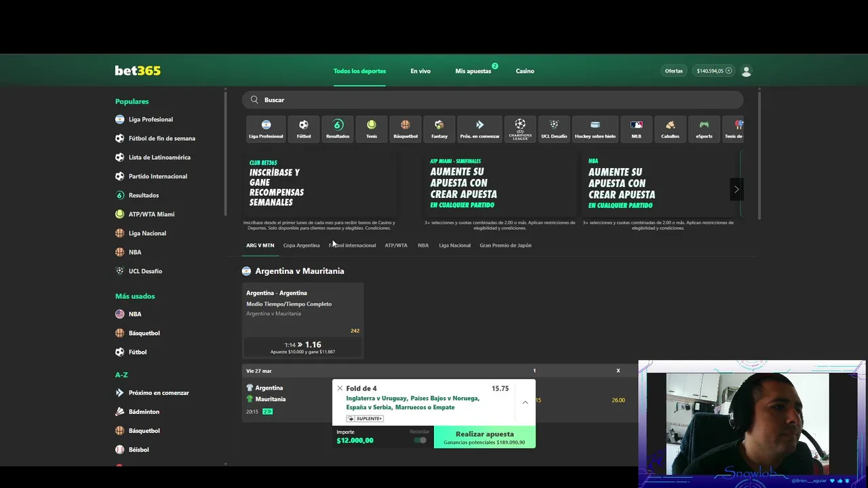Select Hockey sobre hielo icon
Viewport: 868px width, 488px height.
point(595,129)
